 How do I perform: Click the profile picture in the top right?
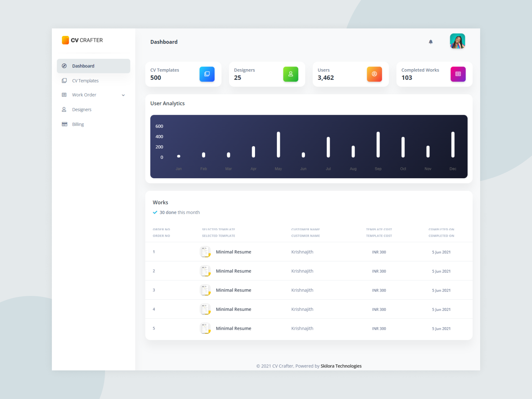(x=457, y=41)
